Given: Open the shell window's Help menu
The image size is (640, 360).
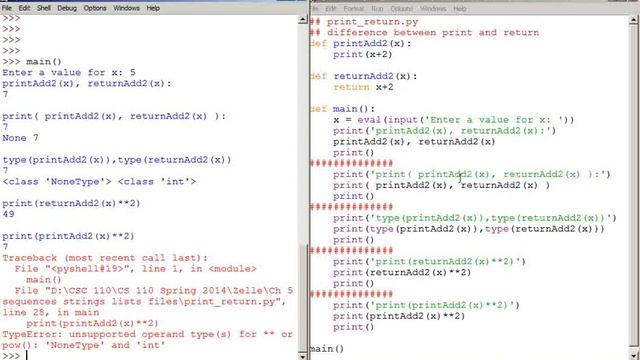Looking at the screenshot, I should tap(153, 8).
